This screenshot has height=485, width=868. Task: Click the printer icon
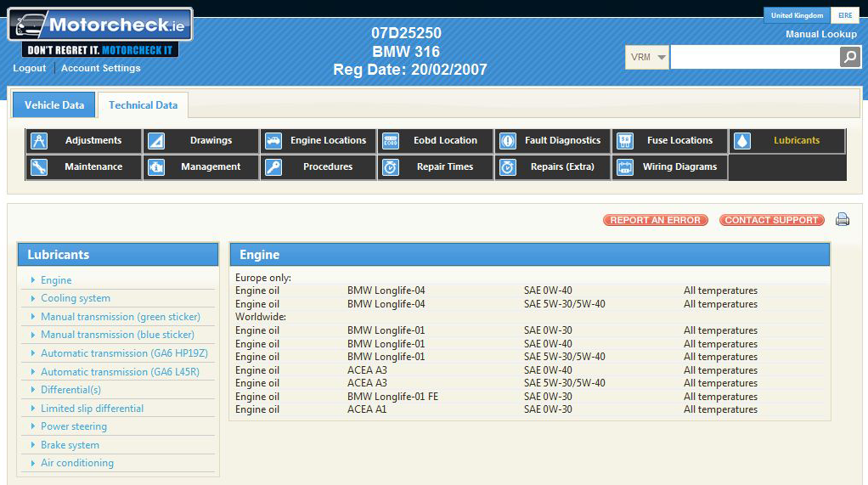843,219
